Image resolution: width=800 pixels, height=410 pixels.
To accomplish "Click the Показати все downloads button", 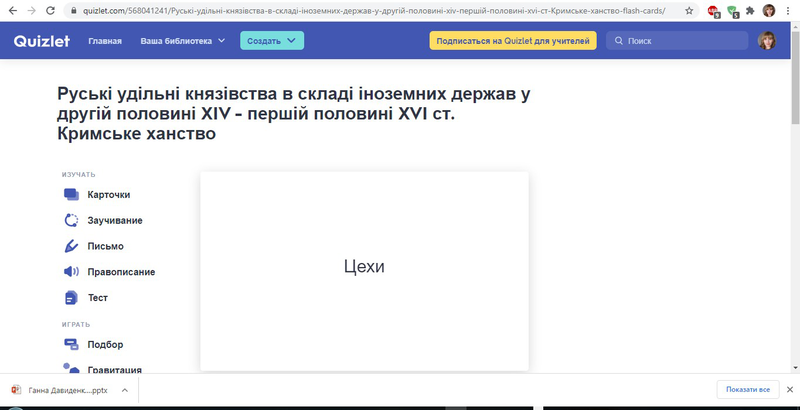I will click(747, 390).
